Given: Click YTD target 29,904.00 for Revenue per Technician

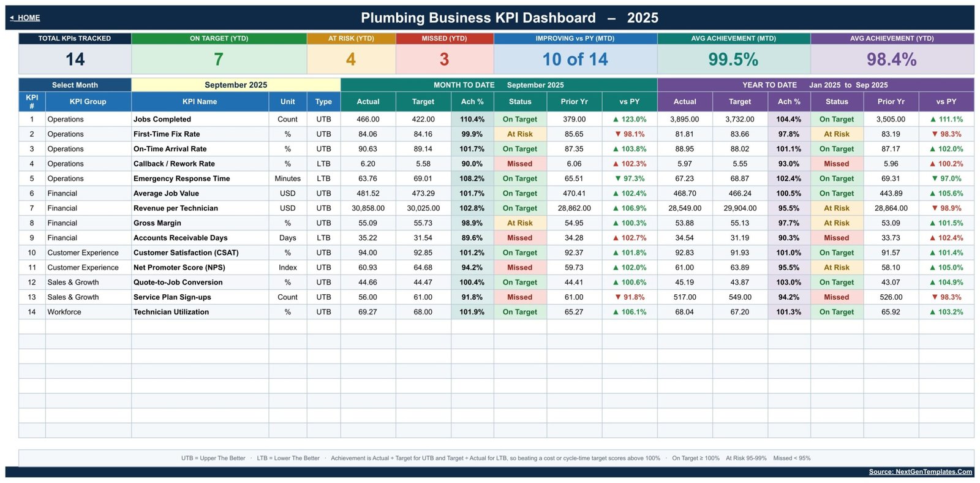Looking at the screenshot, I should point(740,208).
